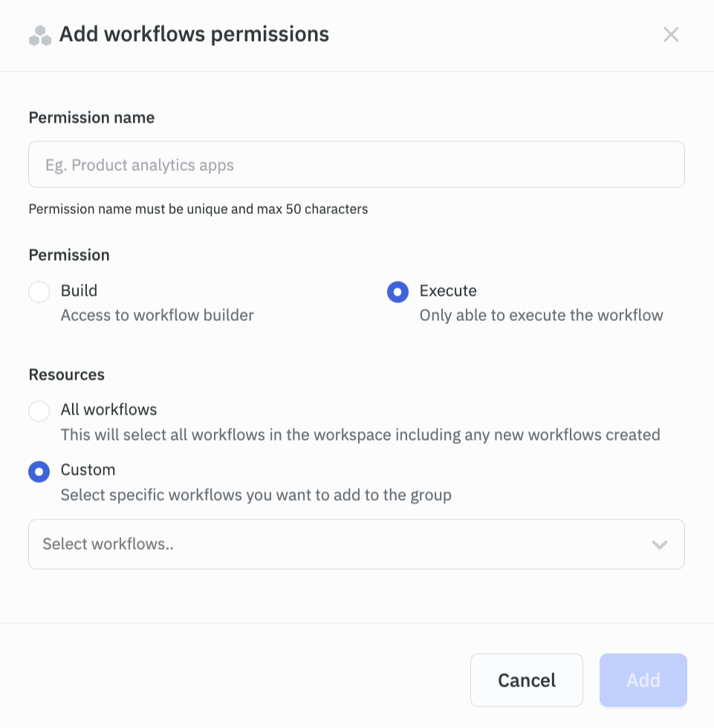Screen dimensions: 714x728
Task: Select the Build permission option
Action: click(x=39, y=292)
